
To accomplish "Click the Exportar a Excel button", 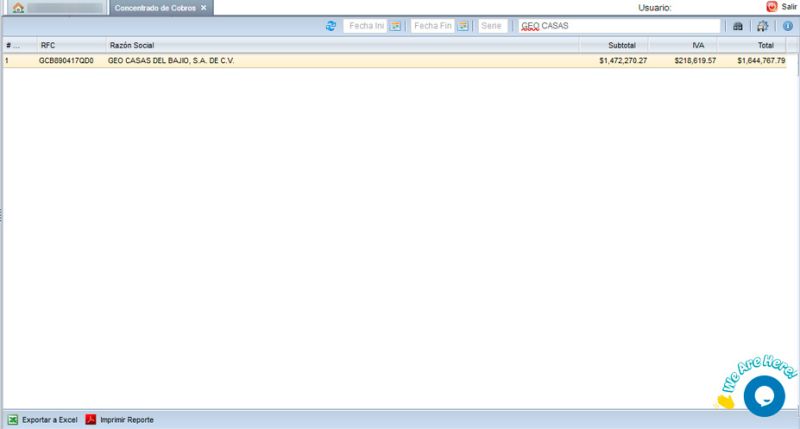I will click(x=42, y=419).
